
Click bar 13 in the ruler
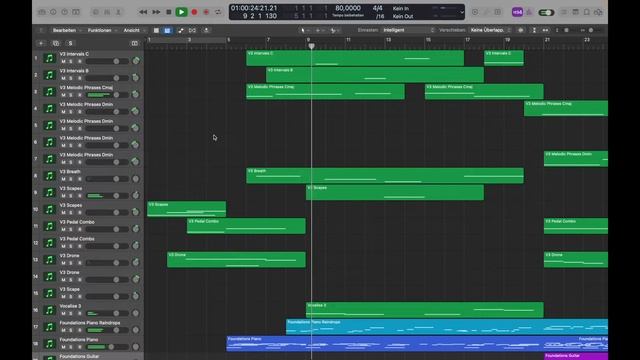(x=388, y=40)
